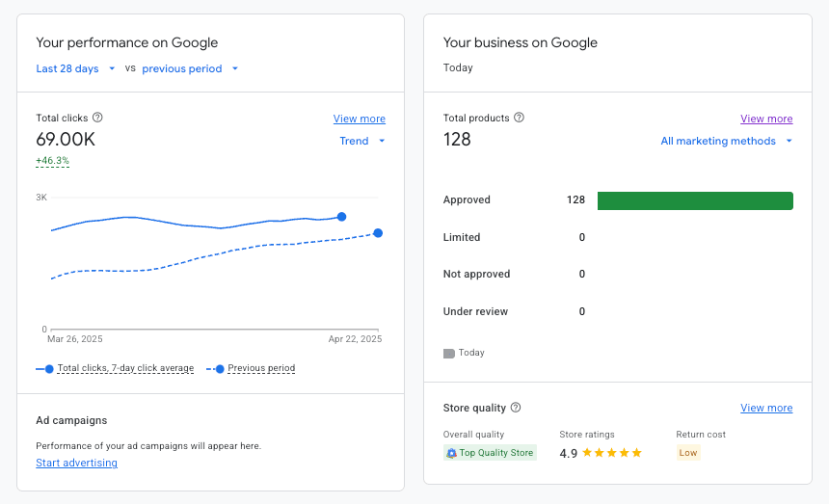Screen dimensions: 829x504
Task: Click the Top Quality Store label
Action: point(495,453)
